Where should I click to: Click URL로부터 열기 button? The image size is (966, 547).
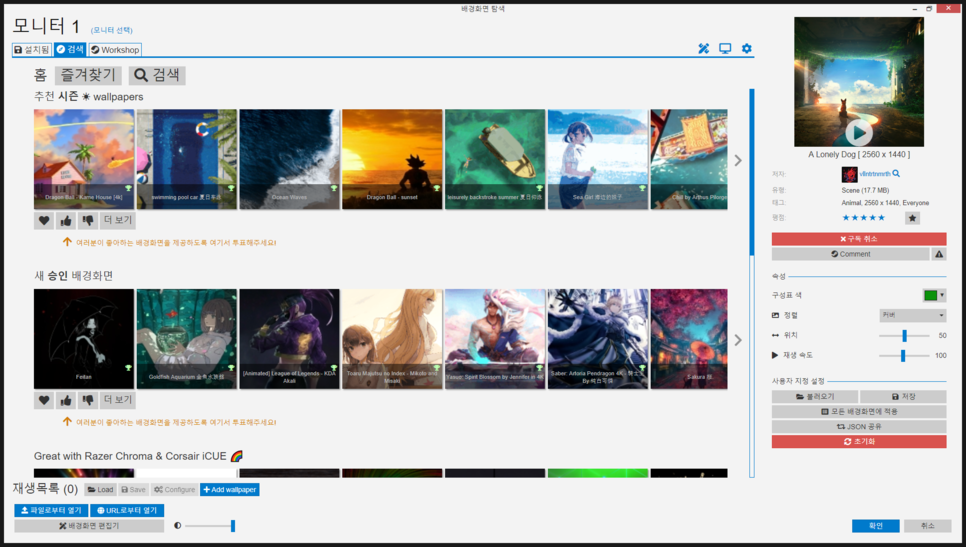tap(127, 511)
